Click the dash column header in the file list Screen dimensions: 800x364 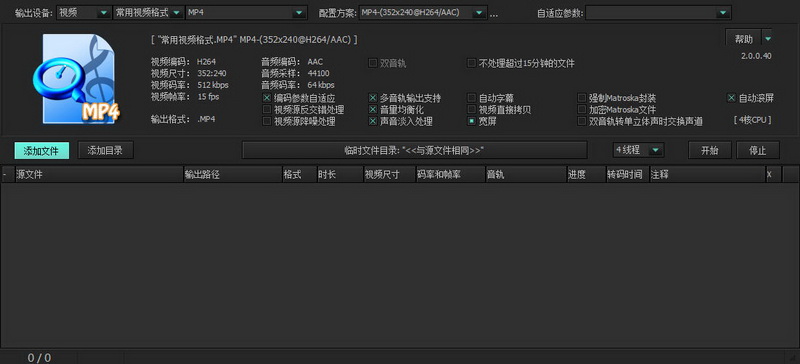(x=5, y=175)
